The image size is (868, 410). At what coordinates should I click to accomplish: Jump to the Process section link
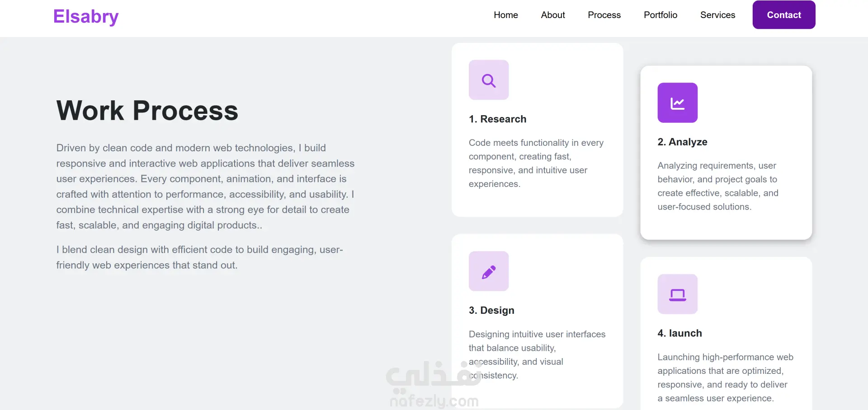[x=604, y=15]
